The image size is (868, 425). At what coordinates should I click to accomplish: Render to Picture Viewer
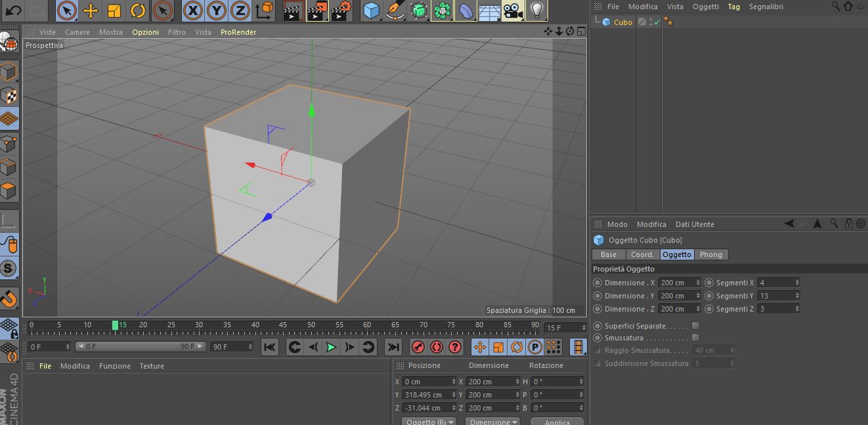click(x=317, y=10)
